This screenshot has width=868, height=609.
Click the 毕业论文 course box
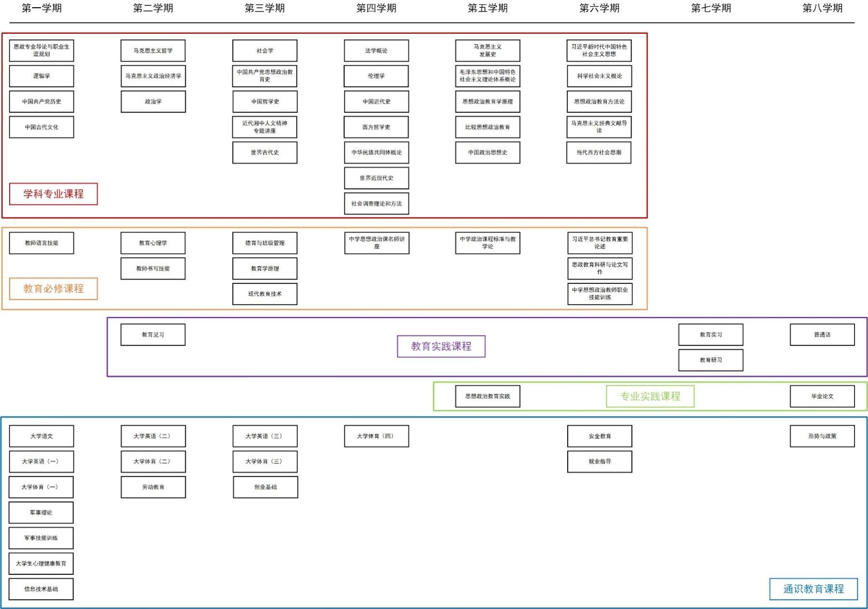[x=822, y=396]
